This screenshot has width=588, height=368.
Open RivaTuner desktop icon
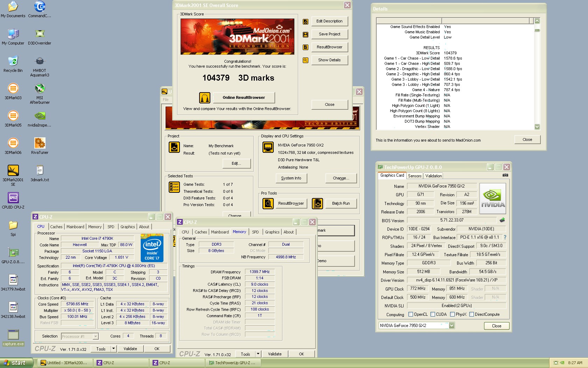[x=40, y=146]
